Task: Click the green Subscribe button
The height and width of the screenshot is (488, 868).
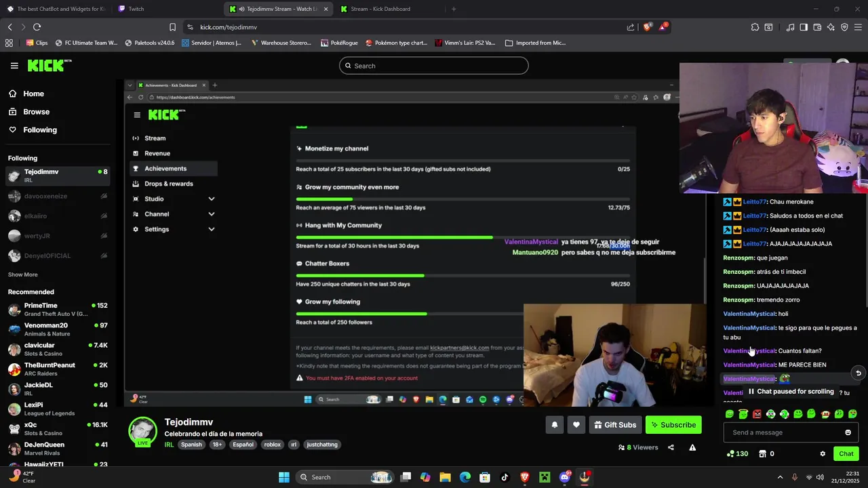Action: pos(673,425)
